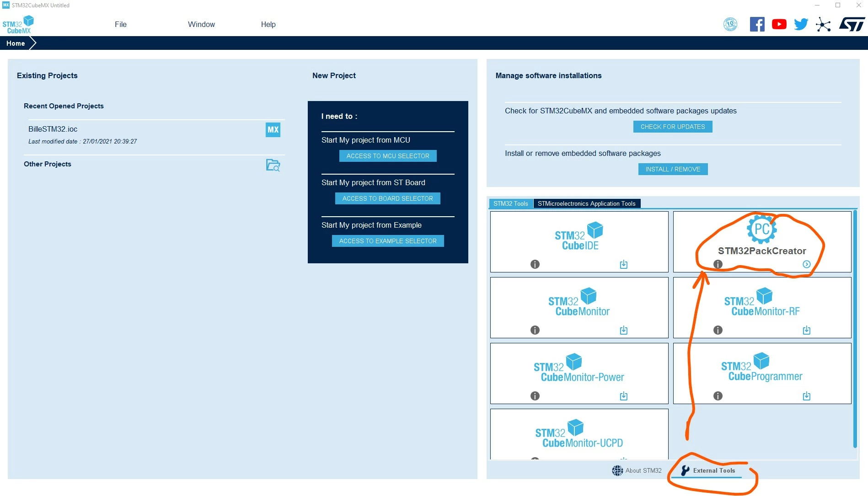The width and height of the screenshot is (868, 496).
Task: Click the Start My project from ST Board label
Action: pyautogui.click(x=373, y=182)
